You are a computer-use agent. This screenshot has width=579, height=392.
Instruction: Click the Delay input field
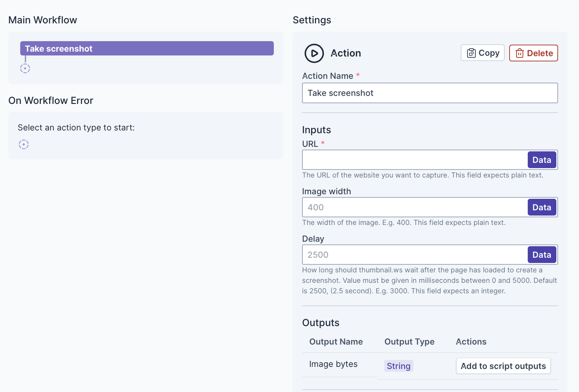414,255
